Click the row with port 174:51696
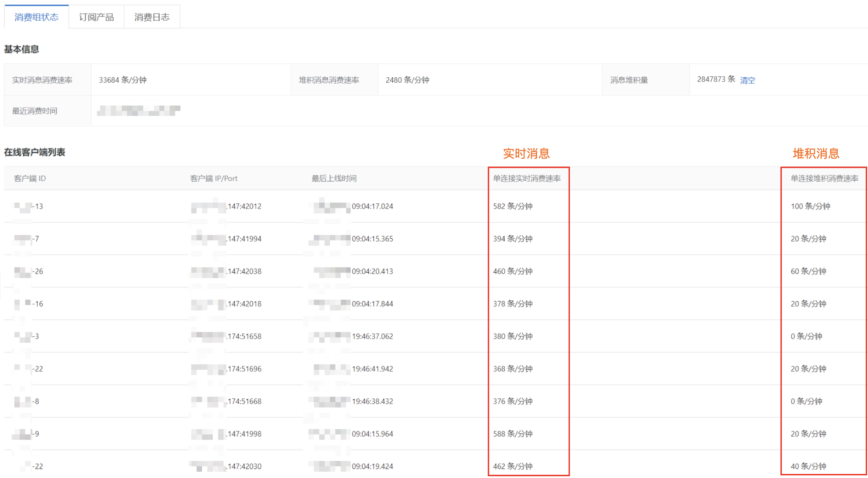This screenshot has width=868, height=478. tap(244, 369)
